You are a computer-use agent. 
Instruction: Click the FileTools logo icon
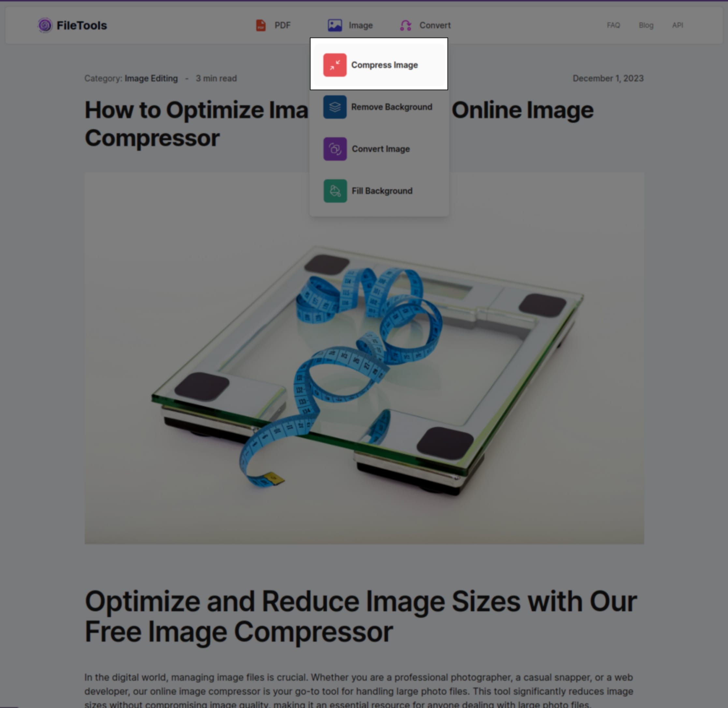point(44,25)
